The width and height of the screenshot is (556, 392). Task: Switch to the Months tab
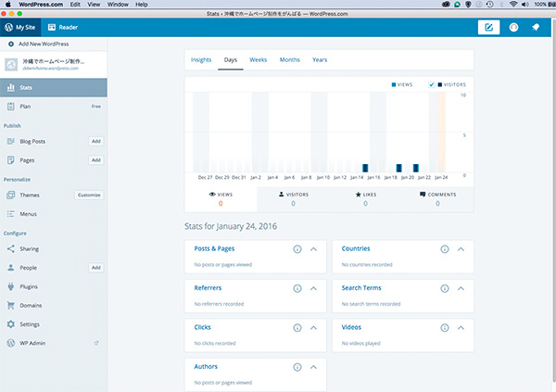click(x=290, y=59)
